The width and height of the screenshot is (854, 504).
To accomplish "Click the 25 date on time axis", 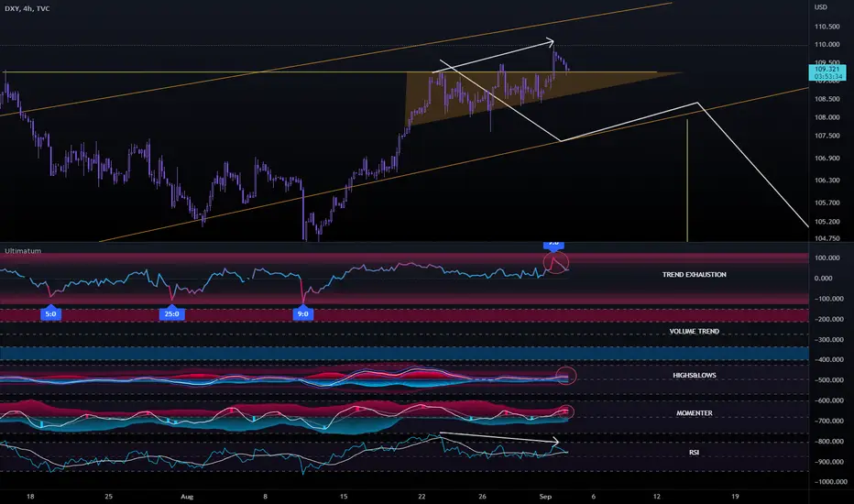I will (x=108, y=497).
